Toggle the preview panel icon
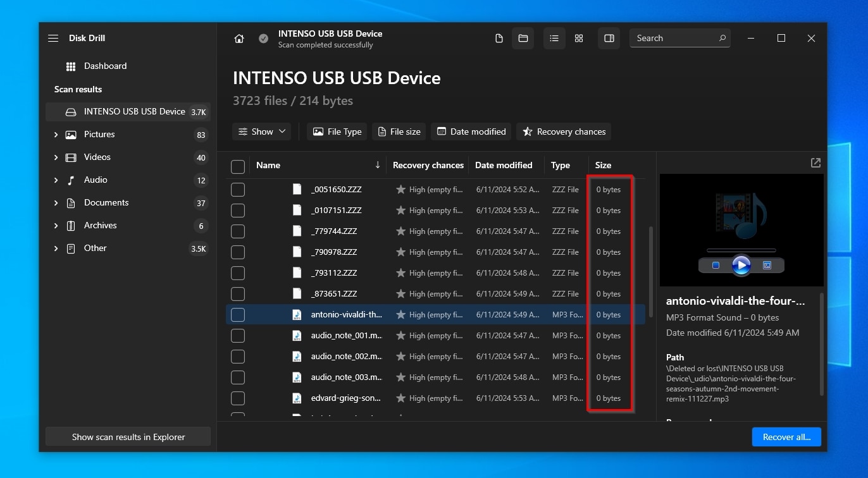Viewport: 868px width, 478px height. 609,39
